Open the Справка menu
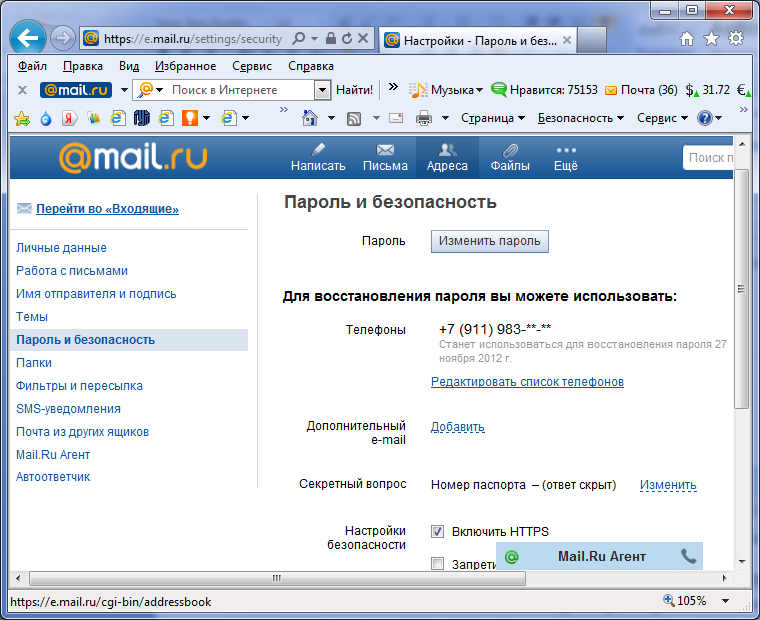 311,66
